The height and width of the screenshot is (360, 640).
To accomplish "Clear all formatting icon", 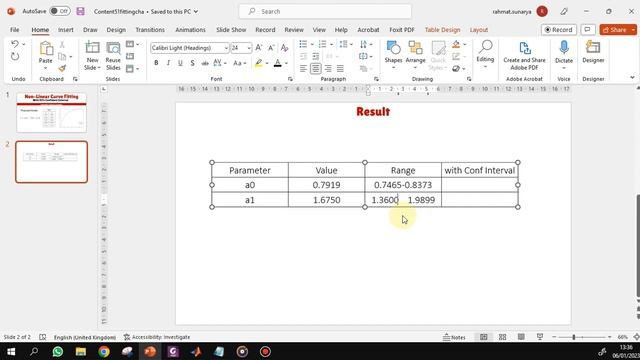I will tap(284, 48).
